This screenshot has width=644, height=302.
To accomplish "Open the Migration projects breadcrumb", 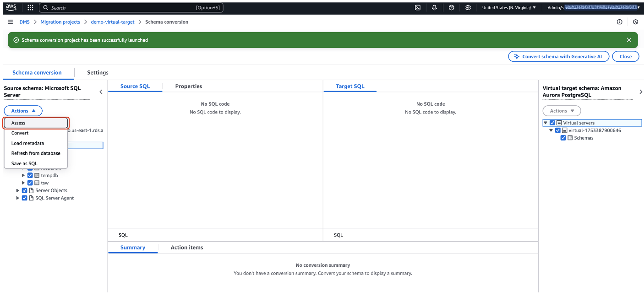I will pyautogui.click(x=60, y=22).
